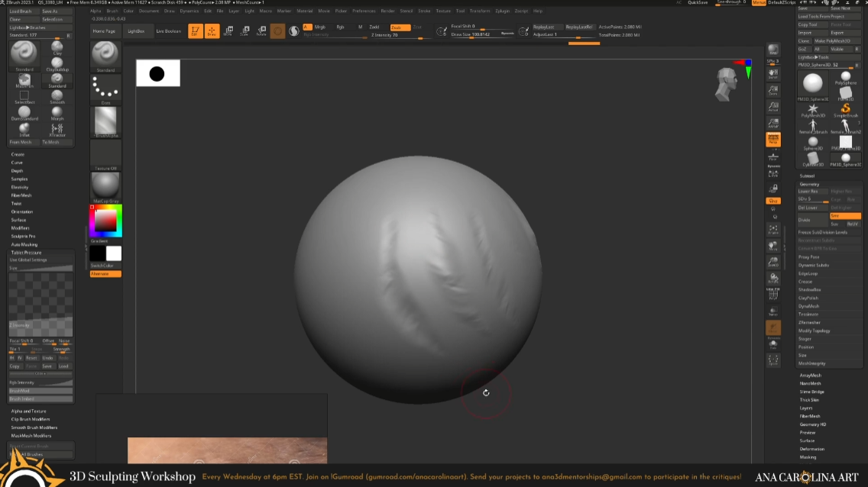
Task: Click the LightBox button
Action: point(136,31)
